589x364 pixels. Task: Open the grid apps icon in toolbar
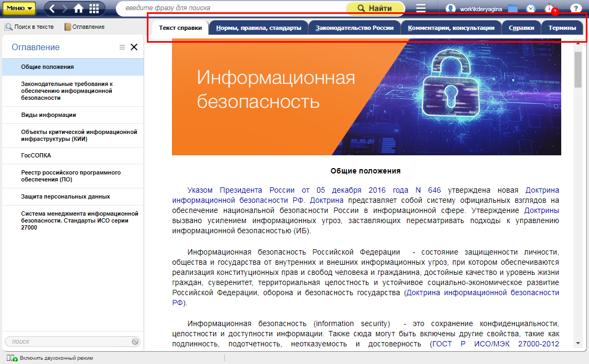94,8
